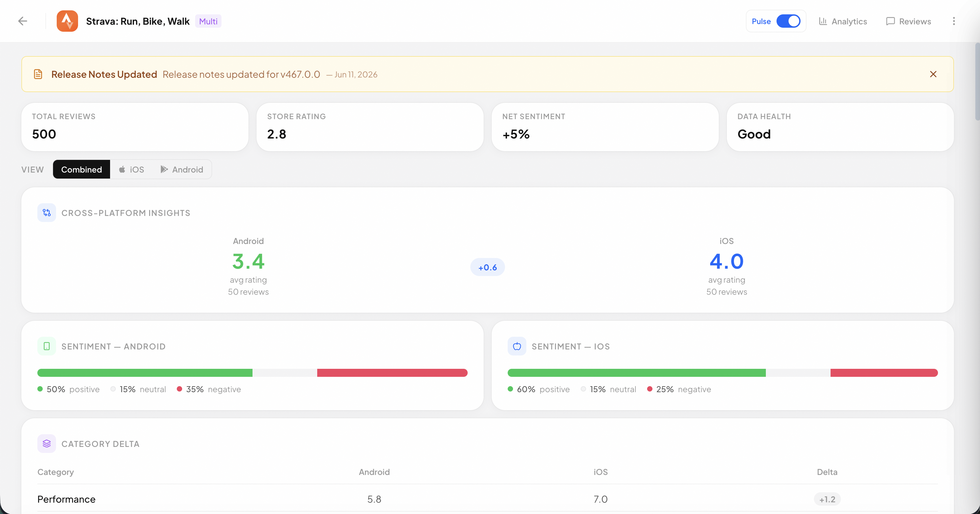This screenshot has width=980, height=514.
Task: Click the iOS green positive sentiment bar
Action: click(636, 373)
